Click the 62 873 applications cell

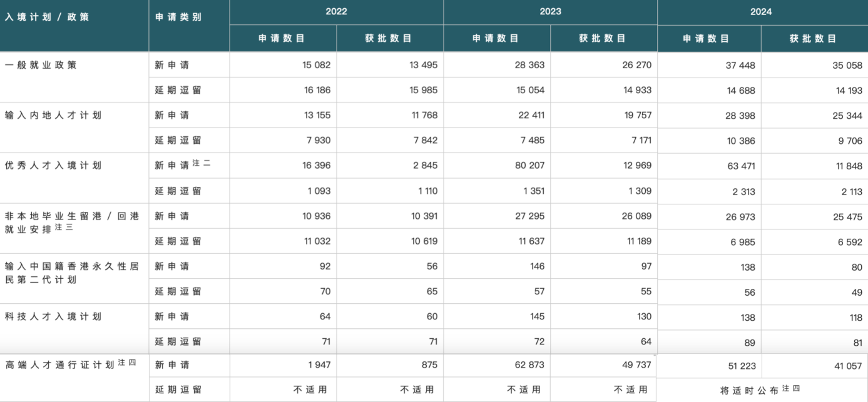[527, 364]
